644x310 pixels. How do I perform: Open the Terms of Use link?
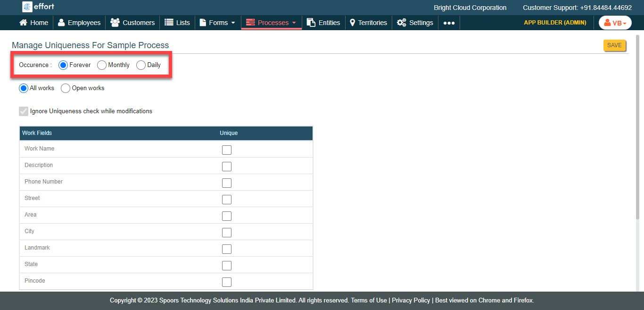tap(369, 301)
